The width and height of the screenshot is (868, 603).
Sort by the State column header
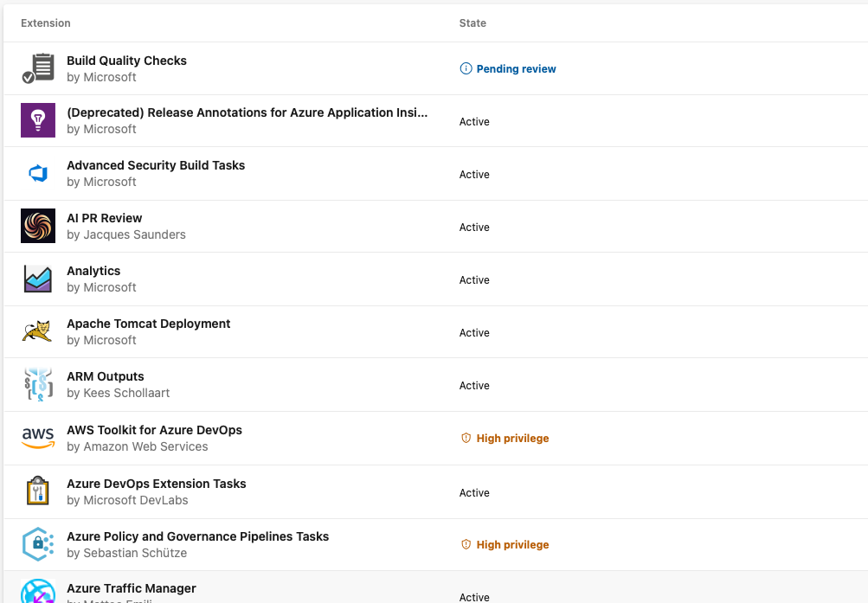coord(473,23)
